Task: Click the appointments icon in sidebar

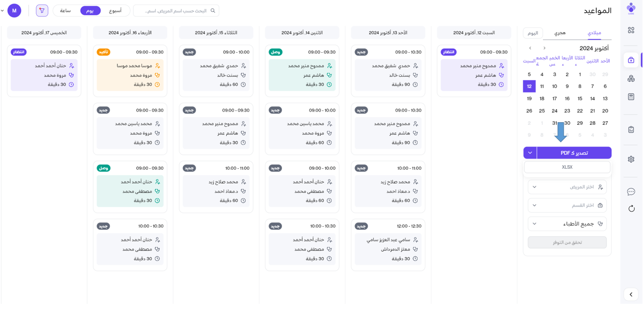Action: [x=631, y=60]
